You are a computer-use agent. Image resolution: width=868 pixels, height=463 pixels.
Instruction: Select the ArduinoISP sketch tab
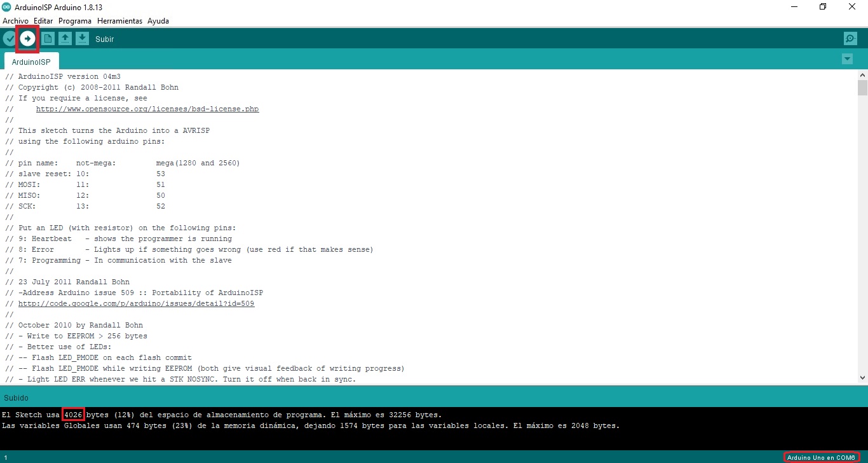[x=31, y=62]
